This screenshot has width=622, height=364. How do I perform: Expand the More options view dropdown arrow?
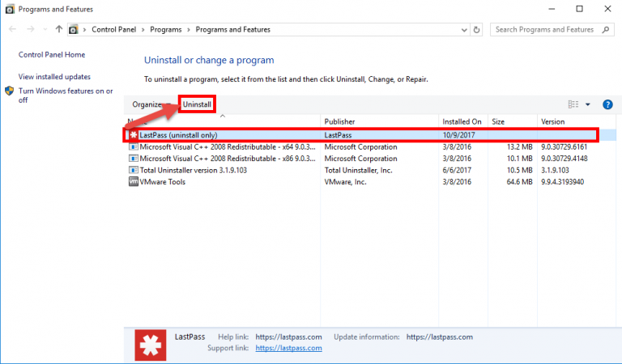coord(588,104)
